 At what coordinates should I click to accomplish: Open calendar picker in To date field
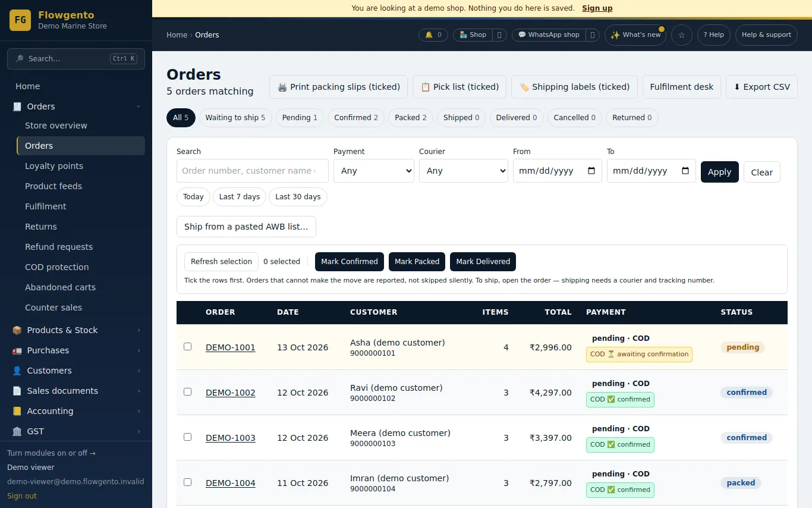[x=685, y=171]
